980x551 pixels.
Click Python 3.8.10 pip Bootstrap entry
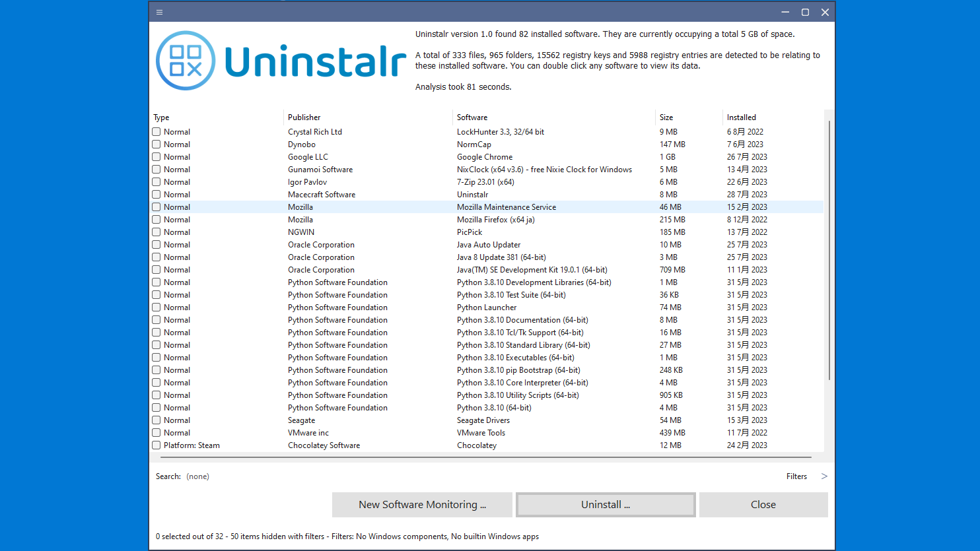pos(518,370)
